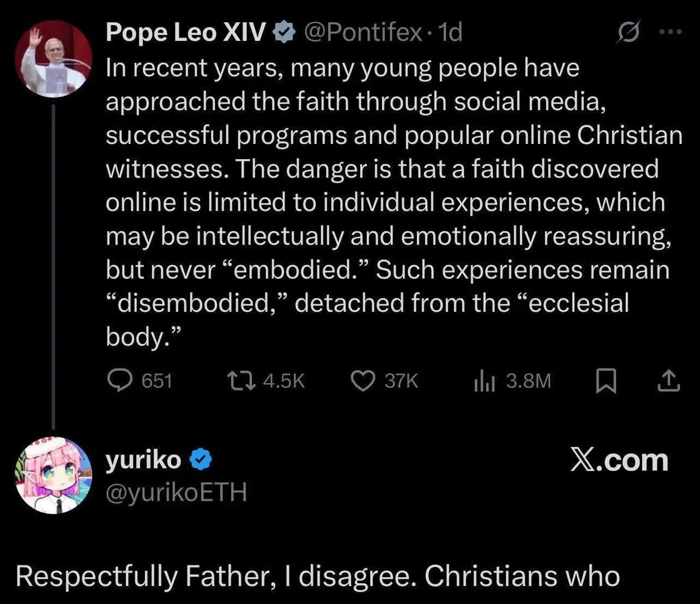Click Pope Leo XIV verified badge
Screen dimensions: 700x604
pos(284,33)
